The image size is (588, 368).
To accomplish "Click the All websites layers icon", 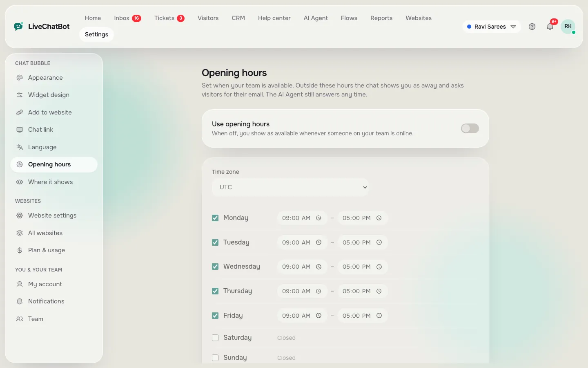I will [20, 233].
